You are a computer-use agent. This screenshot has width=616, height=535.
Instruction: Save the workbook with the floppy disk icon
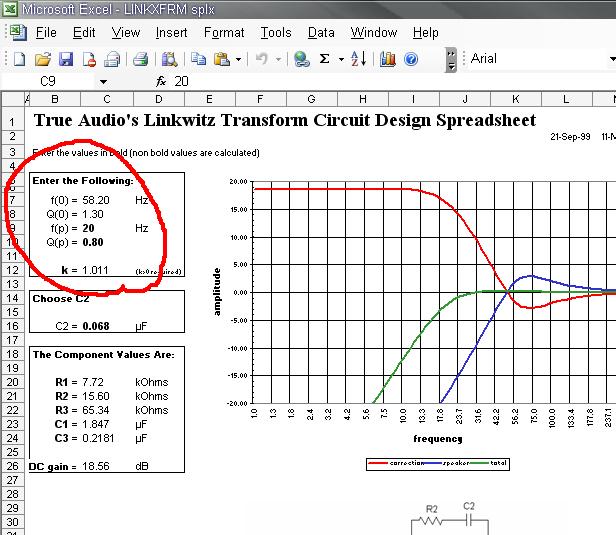[x=66, y=59]
